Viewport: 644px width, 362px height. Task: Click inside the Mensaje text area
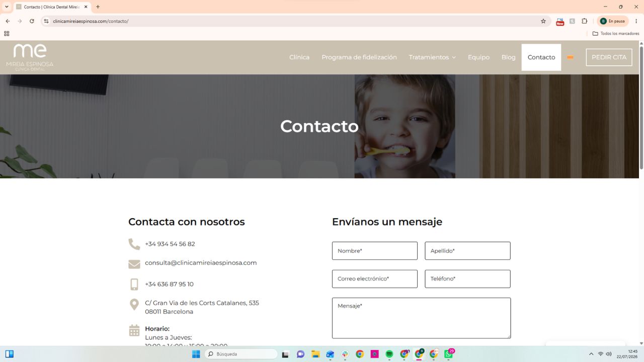421,318
